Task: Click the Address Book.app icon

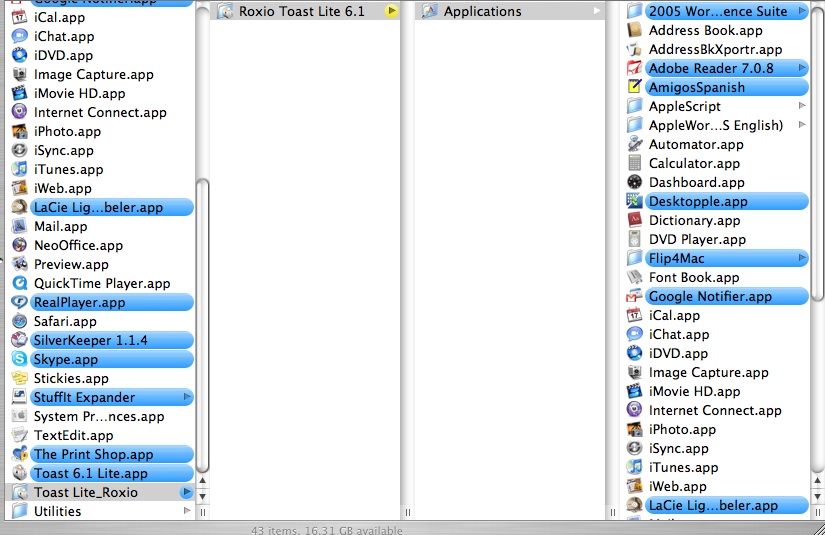Action: [635, 30]
